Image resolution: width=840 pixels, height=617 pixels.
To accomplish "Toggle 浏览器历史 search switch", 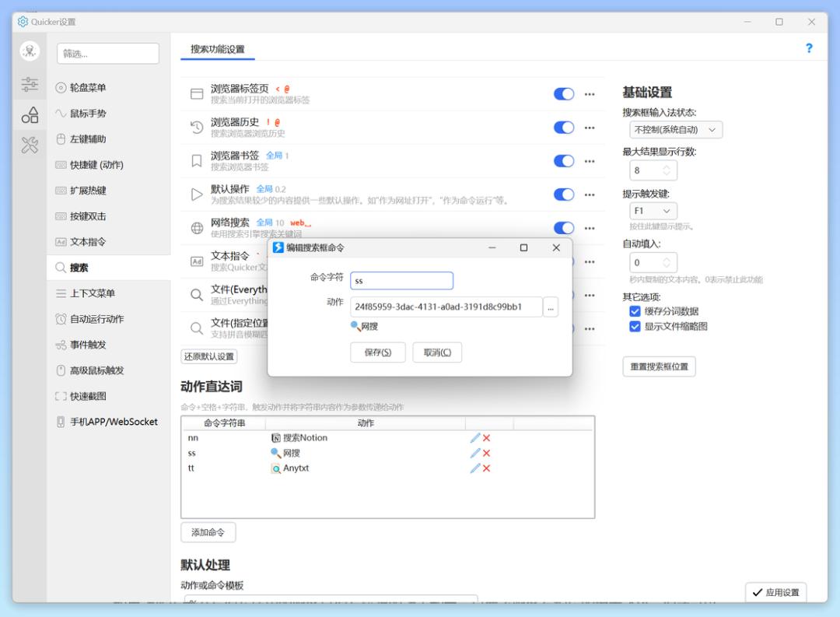I will click(x=564, y=128).
